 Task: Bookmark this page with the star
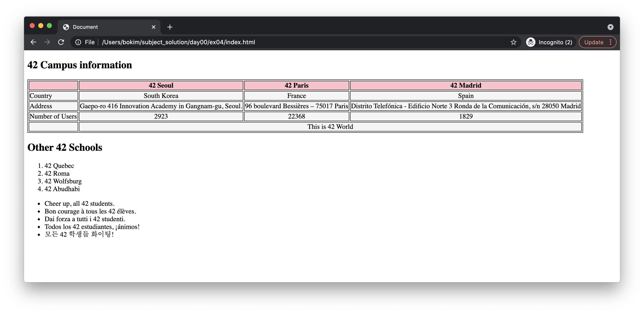[x=513, y=42]
